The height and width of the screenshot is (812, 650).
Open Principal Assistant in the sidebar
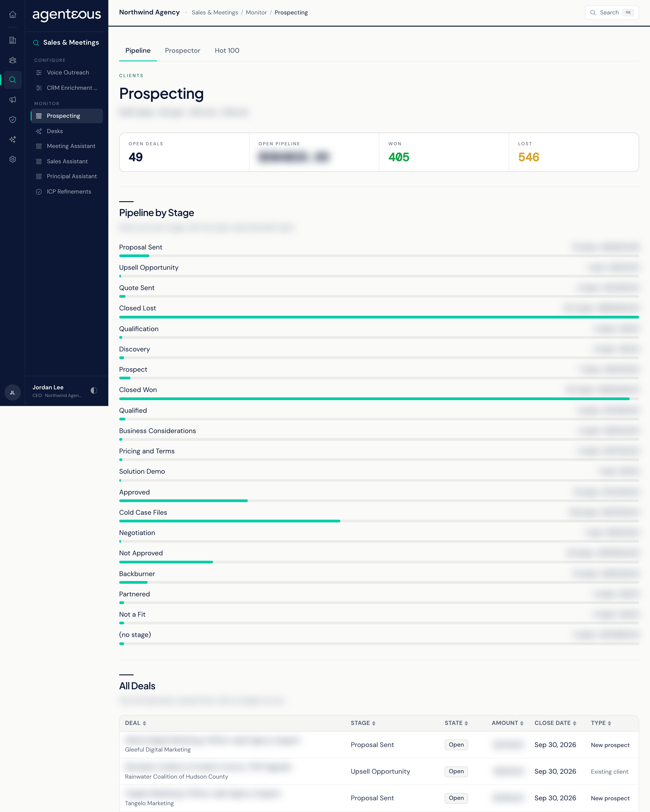(x=67, y=176)
